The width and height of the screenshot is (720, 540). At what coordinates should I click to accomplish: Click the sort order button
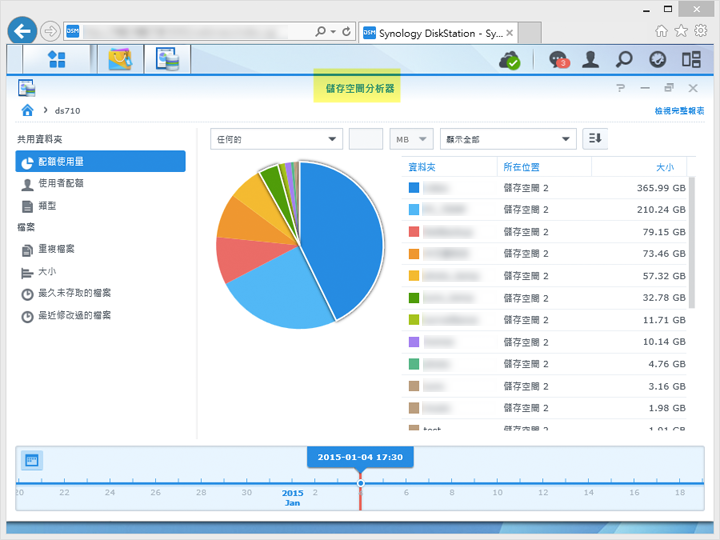click(x=595, y=139)
